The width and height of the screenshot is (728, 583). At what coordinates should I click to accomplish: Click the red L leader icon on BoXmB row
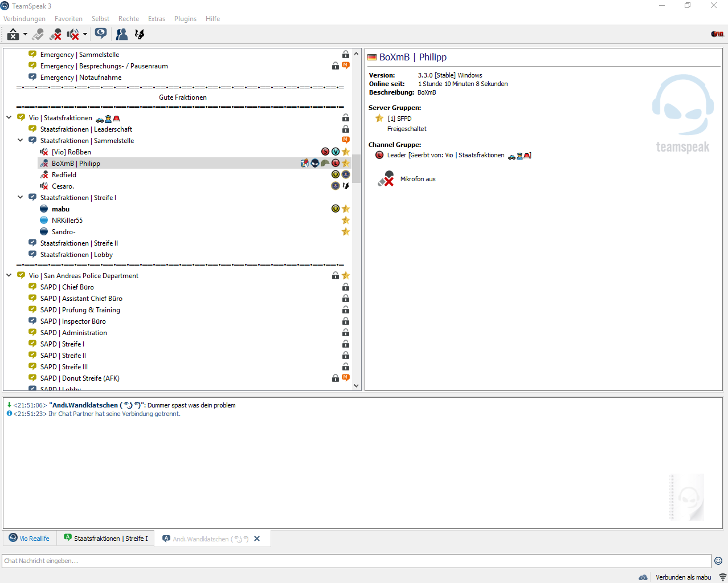point(336,164)
